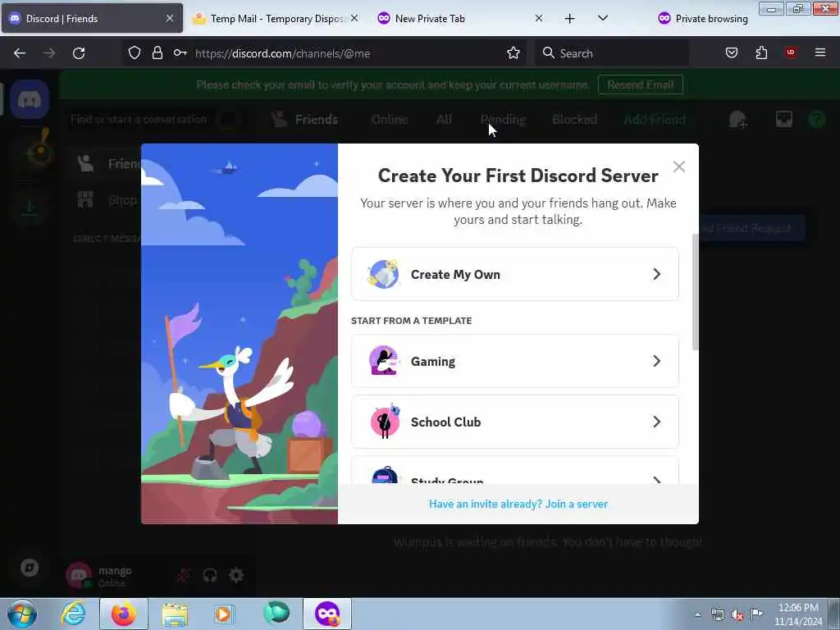Select the School Club template icon

pyautogui.click(x=385, y=421)
